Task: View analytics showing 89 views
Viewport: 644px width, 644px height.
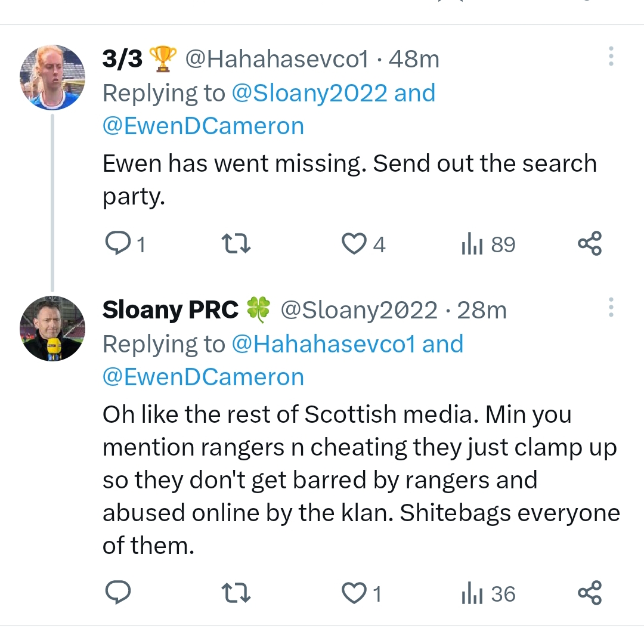Action: tap(488, 244)
